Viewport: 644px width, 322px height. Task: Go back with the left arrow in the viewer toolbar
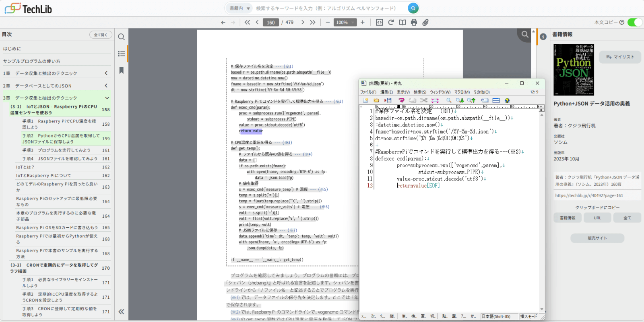pos(223,23)
